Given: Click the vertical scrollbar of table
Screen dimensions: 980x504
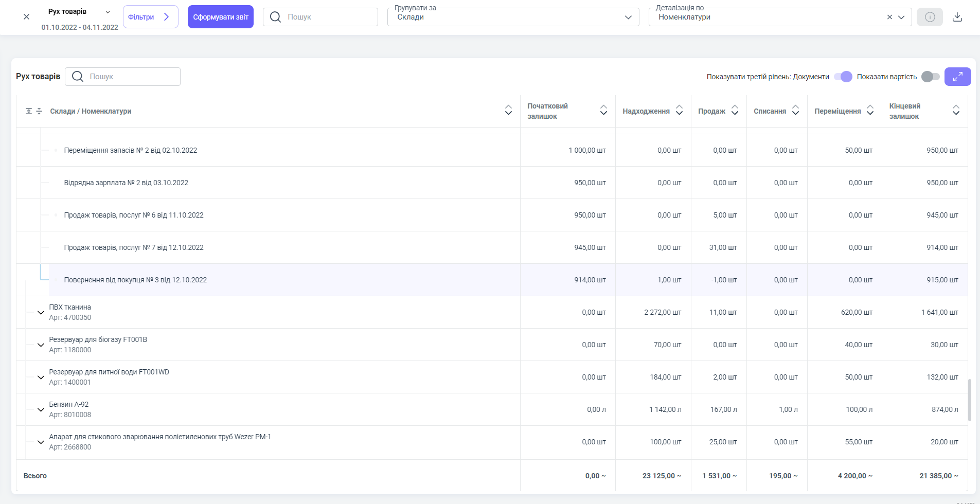Looking at the screenshot, I should (x=969, y=400).
